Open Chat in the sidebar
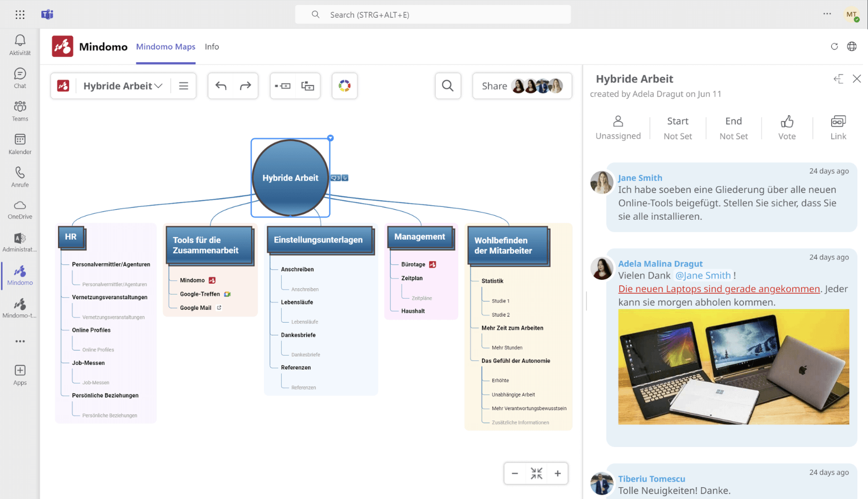 [x=20, y=78]
